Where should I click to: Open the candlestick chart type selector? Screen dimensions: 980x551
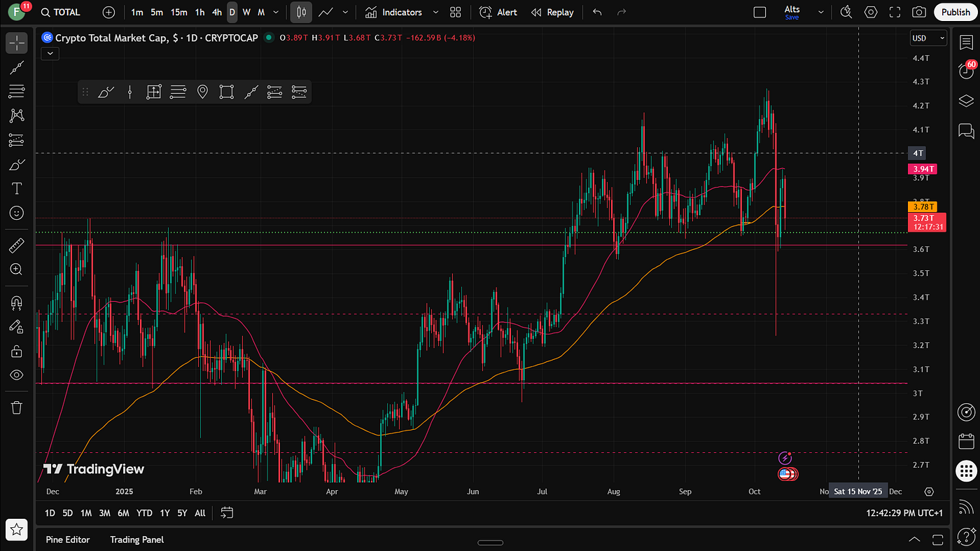[302, 12]
